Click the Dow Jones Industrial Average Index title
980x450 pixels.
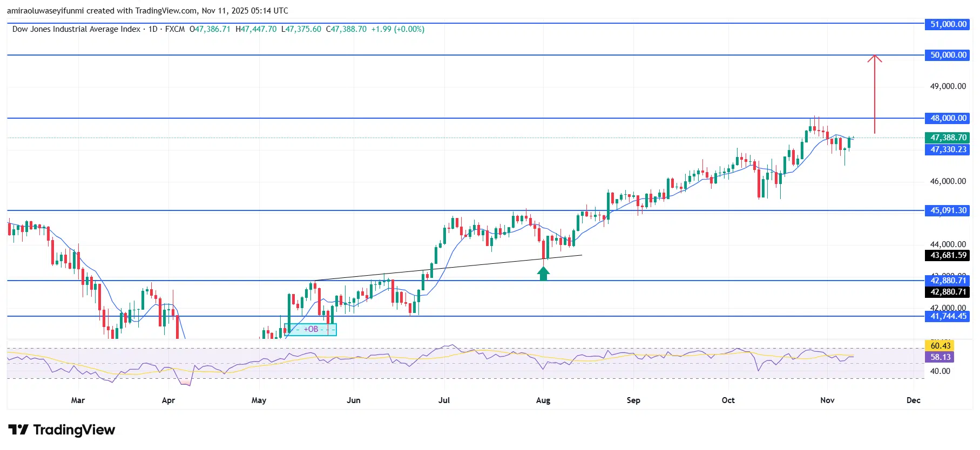coord(76,29)
